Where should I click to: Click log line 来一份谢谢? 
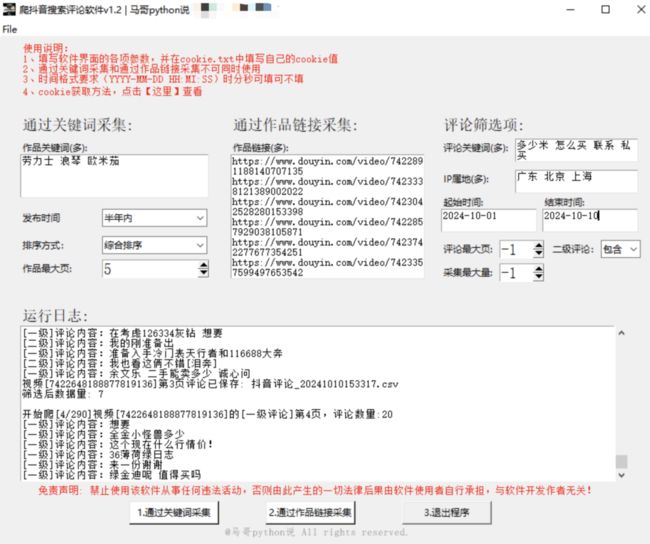pyautogui.click(x=92, y=465)
